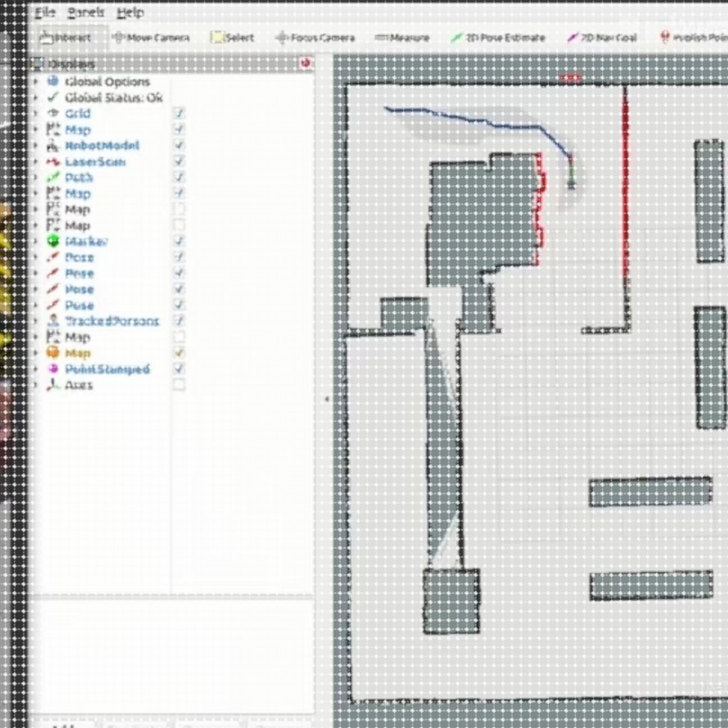Click the TrackedPersons display icon
728x728 pixels.
point(53,321)
